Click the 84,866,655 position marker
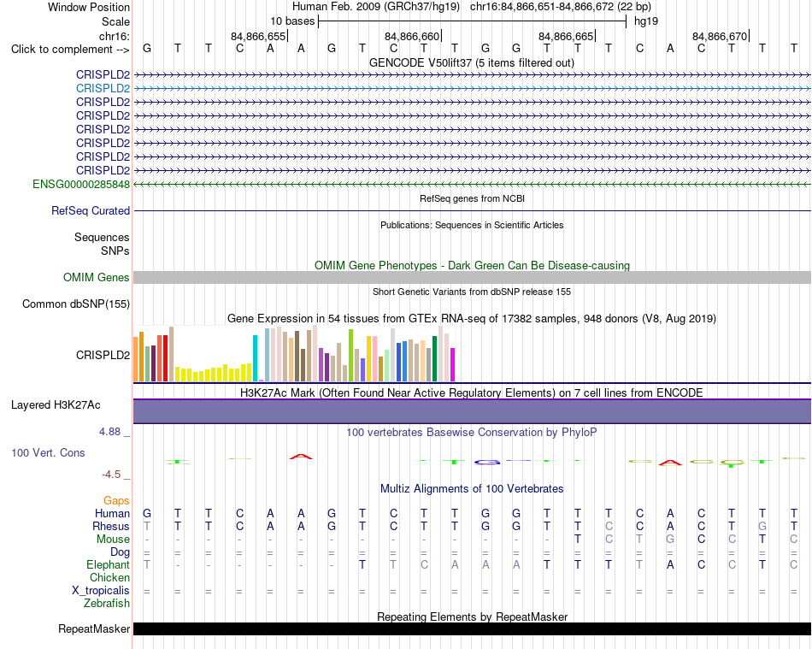The height and width of the screenshot is (649, 812). click(x=259, y=36)
